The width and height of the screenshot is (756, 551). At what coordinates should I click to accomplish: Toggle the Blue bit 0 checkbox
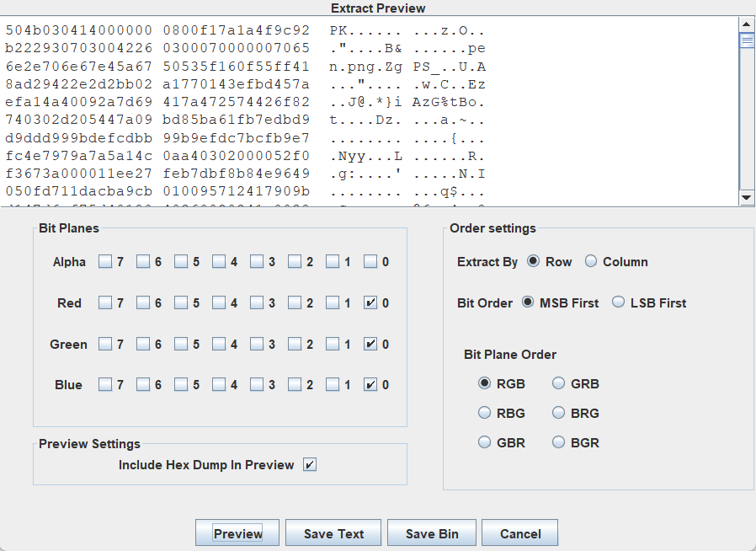(370, 385)
